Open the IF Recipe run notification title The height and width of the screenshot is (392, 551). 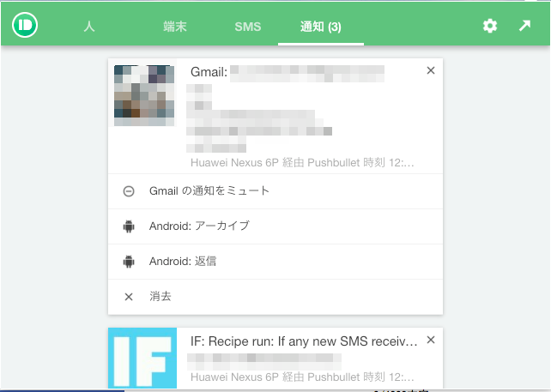304,341
